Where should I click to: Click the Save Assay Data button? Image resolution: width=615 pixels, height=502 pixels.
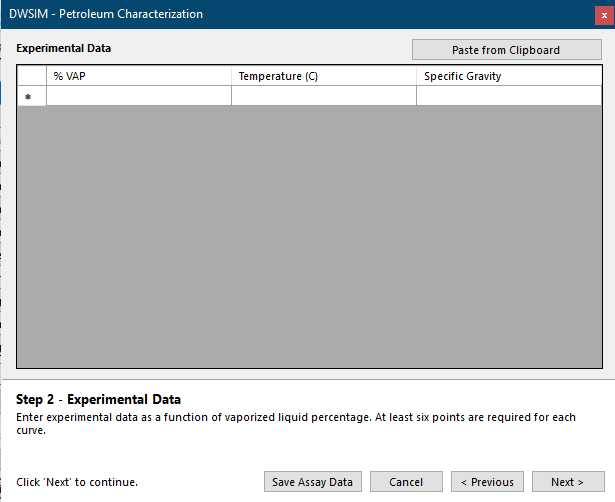coord(313,482)
